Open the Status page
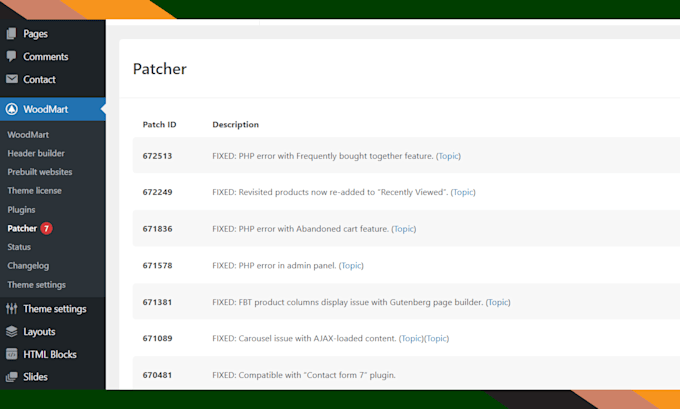This screenshot has height=409, width=680. tap(19, 247)
